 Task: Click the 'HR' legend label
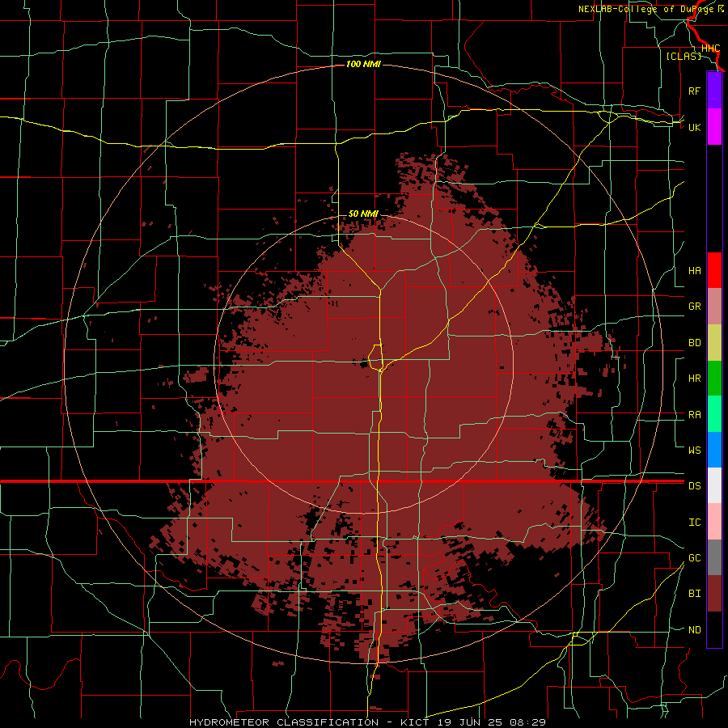694,379
